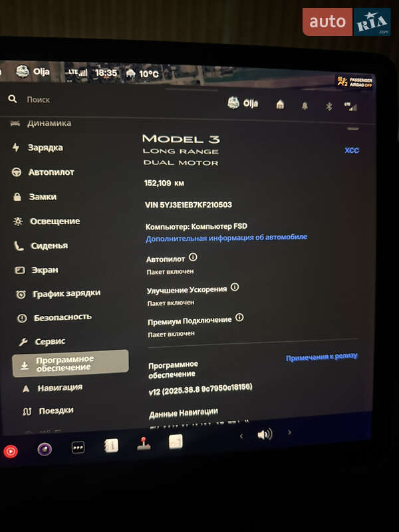
Task: Tap the LTE signal indicator in status bar
Action: (x=78, y=72)
